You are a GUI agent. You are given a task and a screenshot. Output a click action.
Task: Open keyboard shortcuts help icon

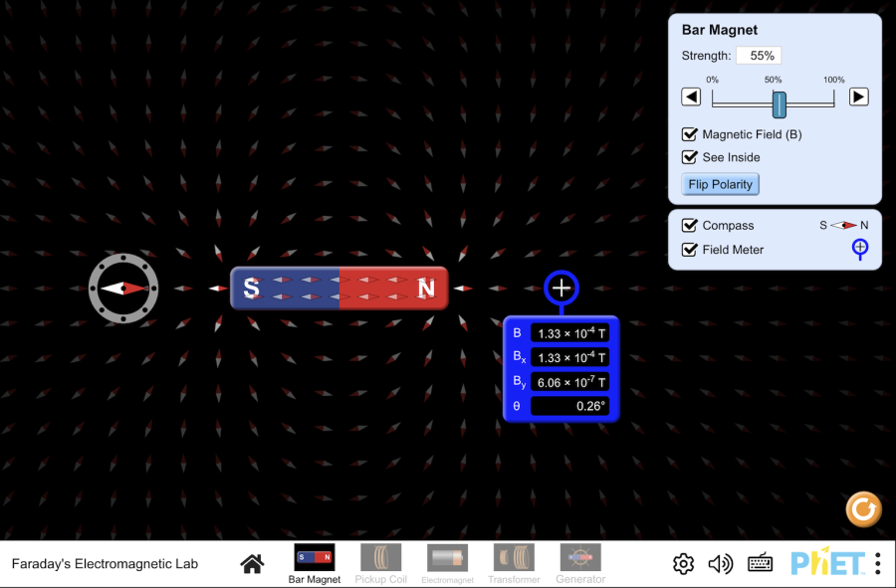[x=761, y=564]
